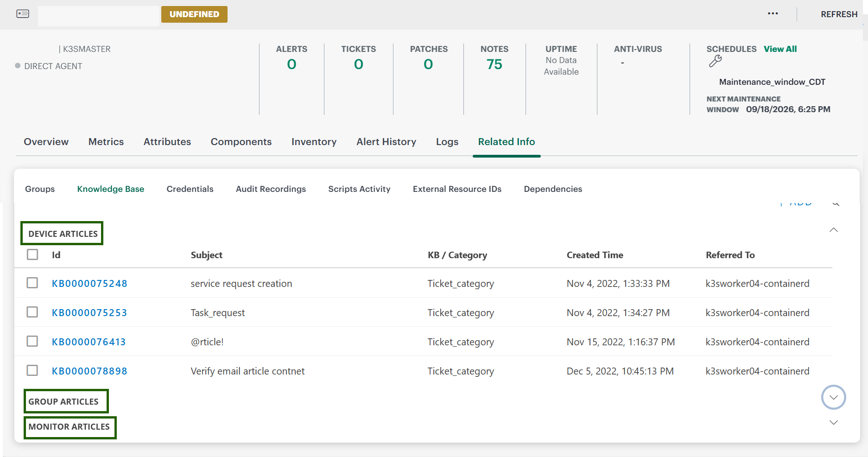Tick the checkbox for KB0000076413
Viewport: 868px width, 457px height.
(x=32, y=341)
